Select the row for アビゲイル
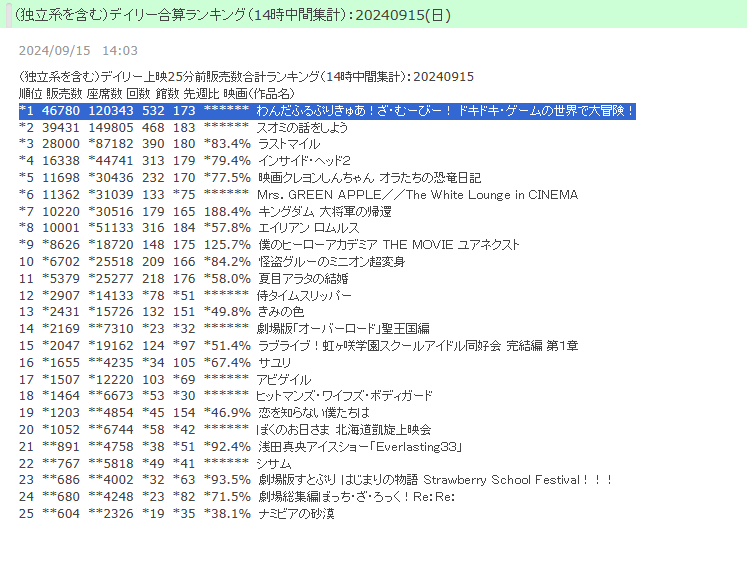747x581 pixels. click(165, 380)
